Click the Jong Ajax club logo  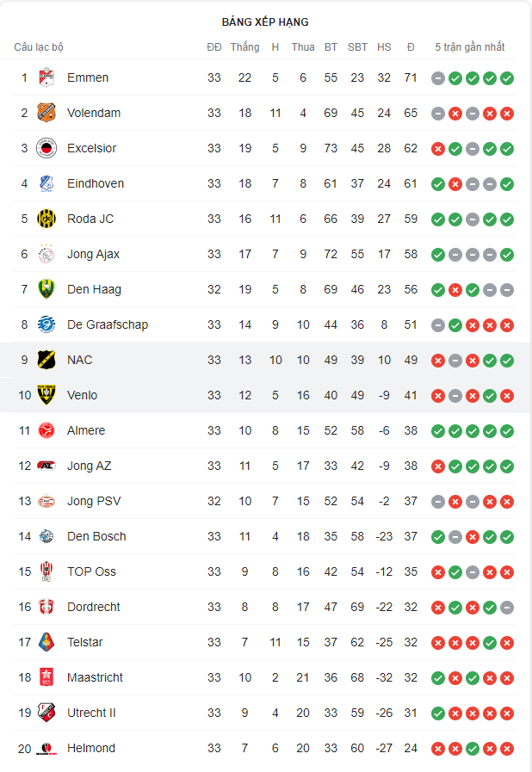tap(46, 254)
